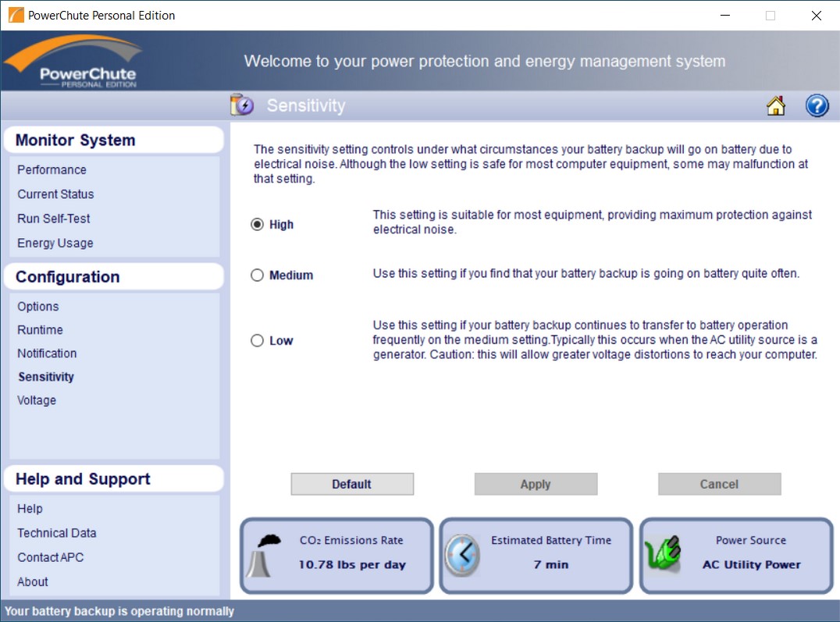Select the High sensitivity radio button
Screen dimensions: 840x622
[257, 225]
